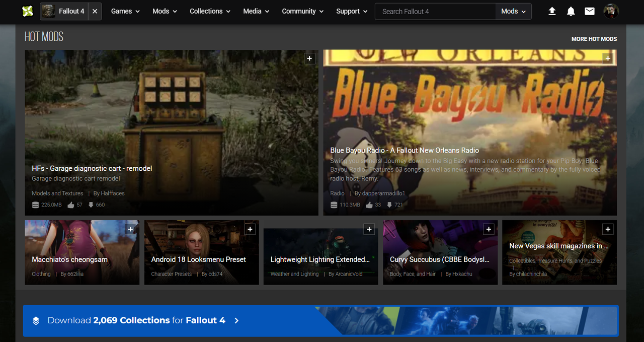Open the search category Mods dropdown
This screenshot has height=342, width=644.
(514, 11)
